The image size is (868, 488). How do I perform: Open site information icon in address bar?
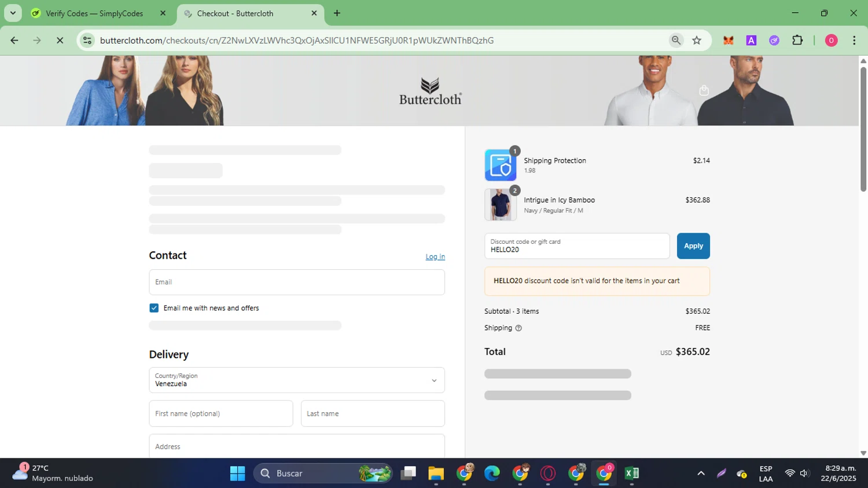click(x=87, y=40)
